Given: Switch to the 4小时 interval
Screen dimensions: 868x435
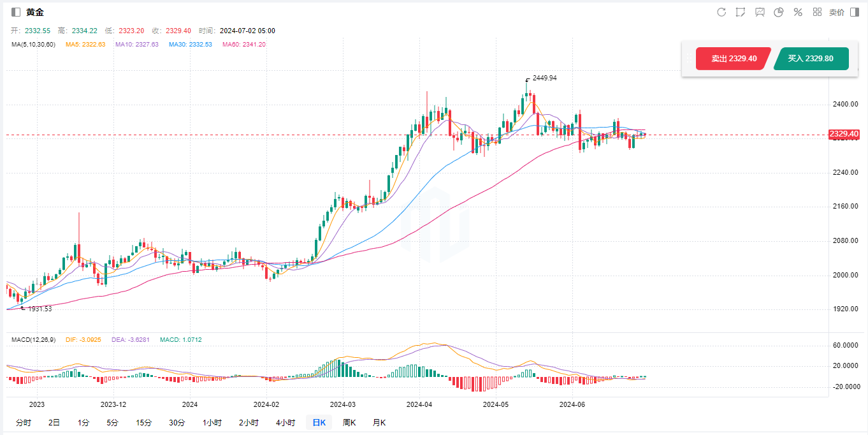Looking at the screenshot, I should point(285,422).
